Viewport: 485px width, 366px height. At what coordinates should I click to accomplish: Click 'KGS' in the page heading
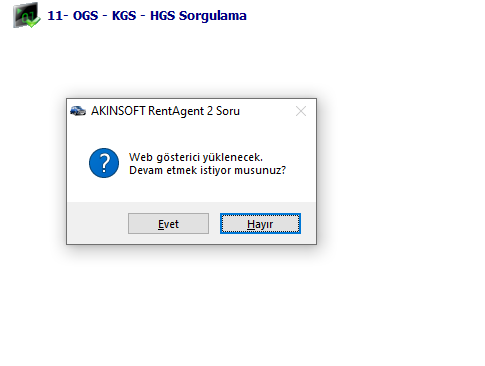(x=124, y=16)
